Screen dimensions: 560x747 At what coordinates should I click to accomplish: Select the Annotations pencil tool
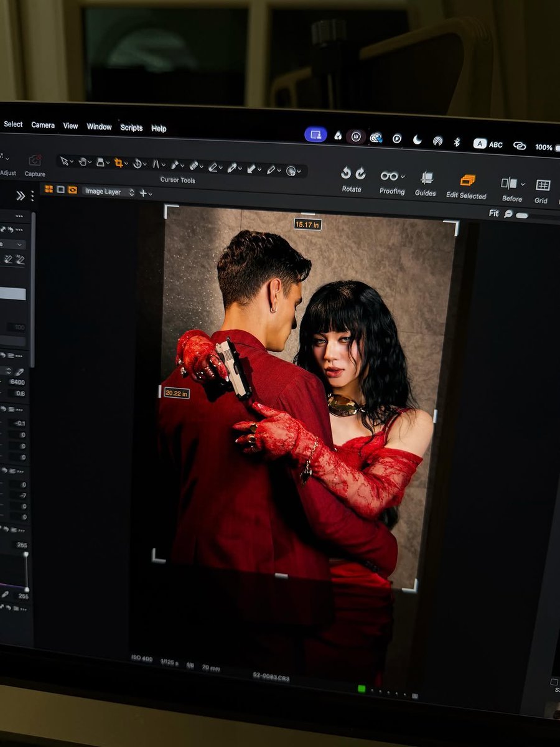pos(271,169)
